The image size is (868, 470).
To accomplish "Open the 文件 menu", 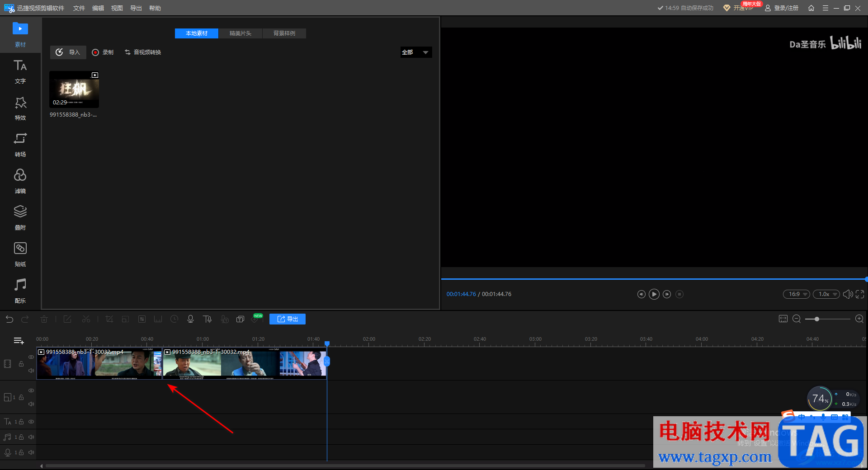I will 79,8.
